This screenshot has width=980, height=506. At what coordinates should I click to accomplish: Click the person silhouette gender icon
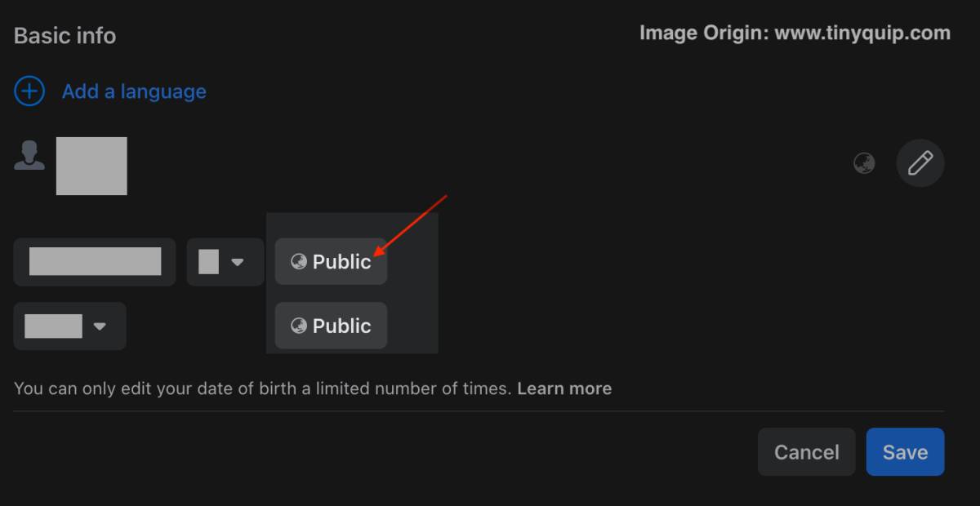pos(29,156)
